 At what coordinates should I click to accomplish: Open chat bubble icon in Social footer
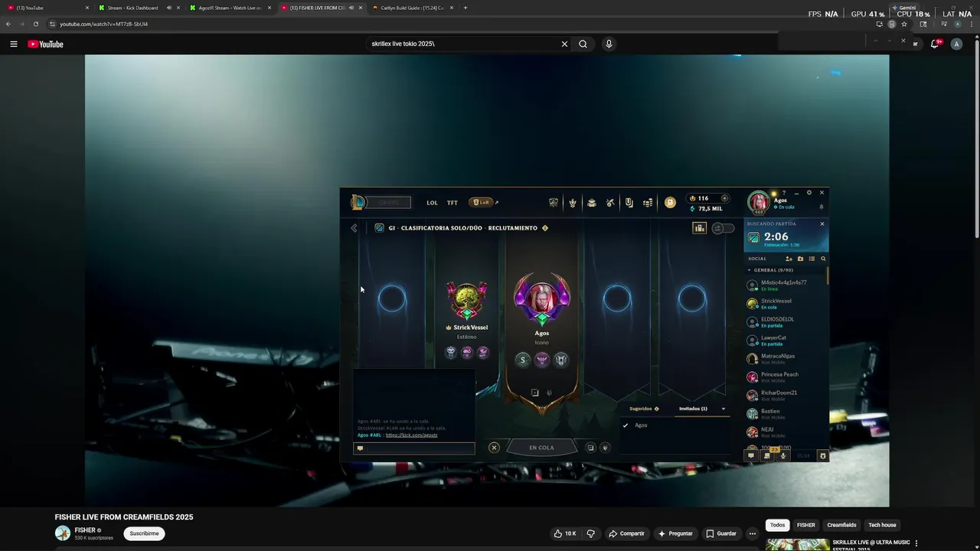tap(751, 456)
